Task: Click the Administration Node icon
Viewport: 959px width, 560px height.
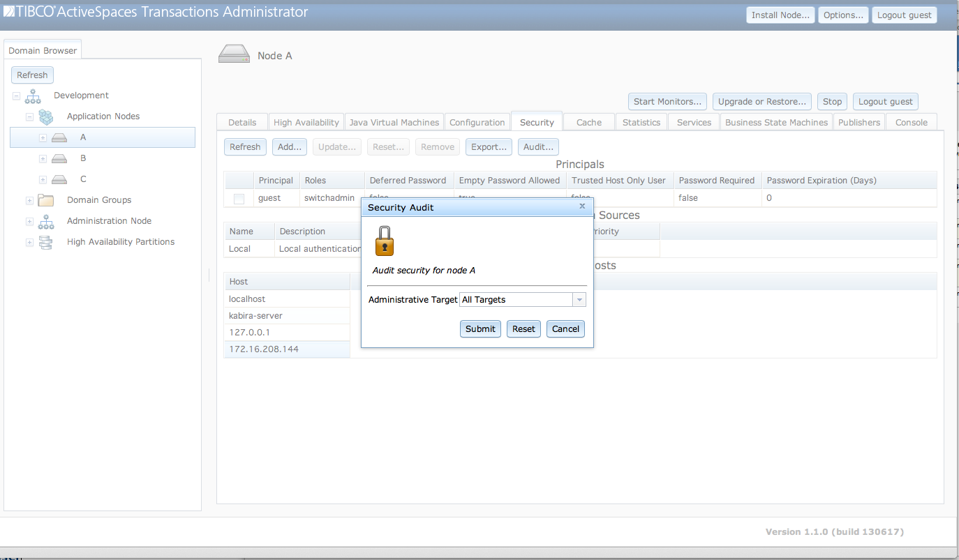Action: (46, 221)
